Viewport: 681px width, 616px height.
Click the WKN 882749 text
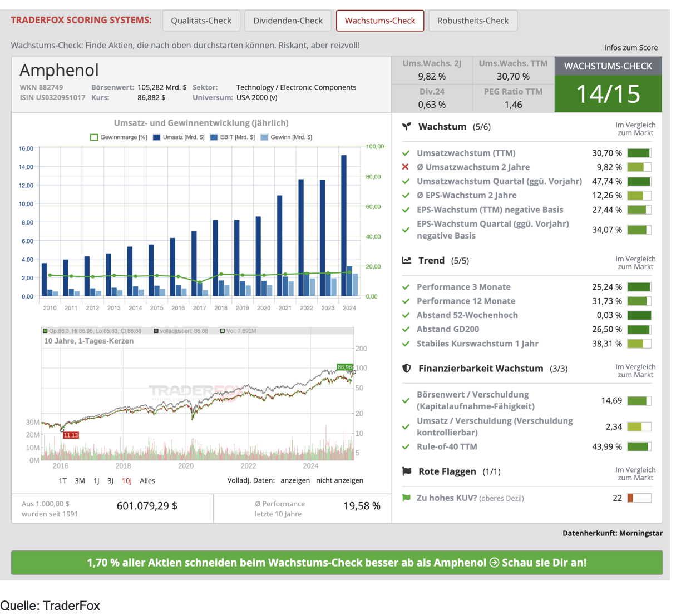[x=41, y=87]
